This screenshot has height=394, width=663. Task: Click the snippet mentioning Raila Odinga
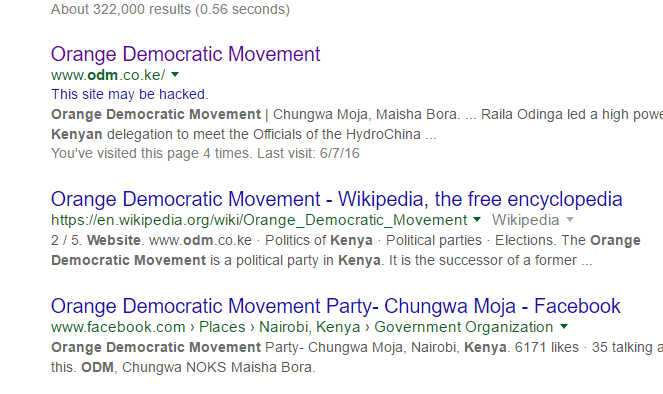[x=357, y=124]
